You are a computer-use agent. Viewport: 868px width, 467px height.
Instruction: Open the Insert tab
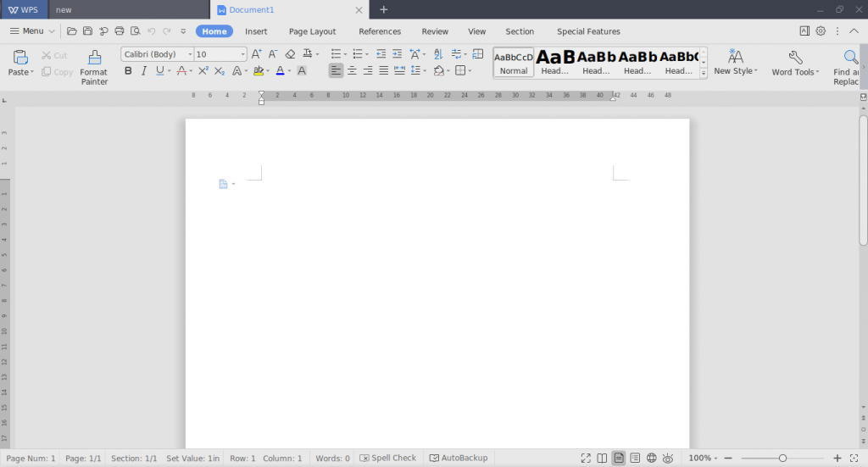[256, 31]
